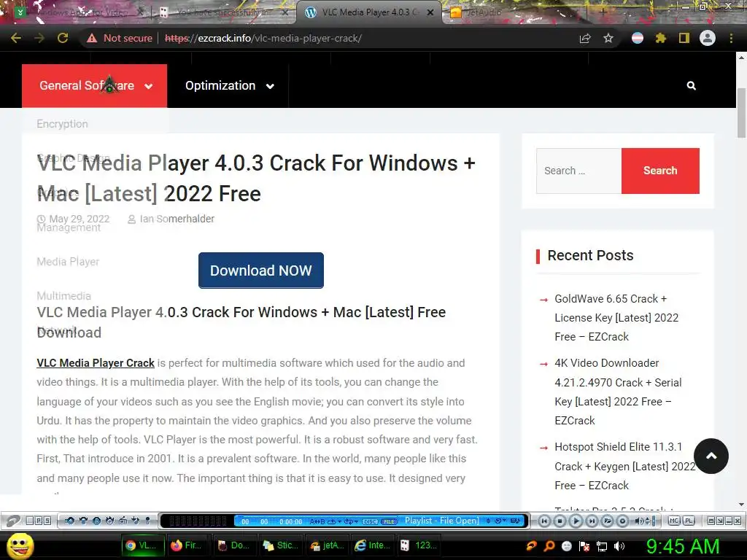The height and width of the screenshot is (560, 747).
Task: Expand General Software menu
Action: coord(94,86)
